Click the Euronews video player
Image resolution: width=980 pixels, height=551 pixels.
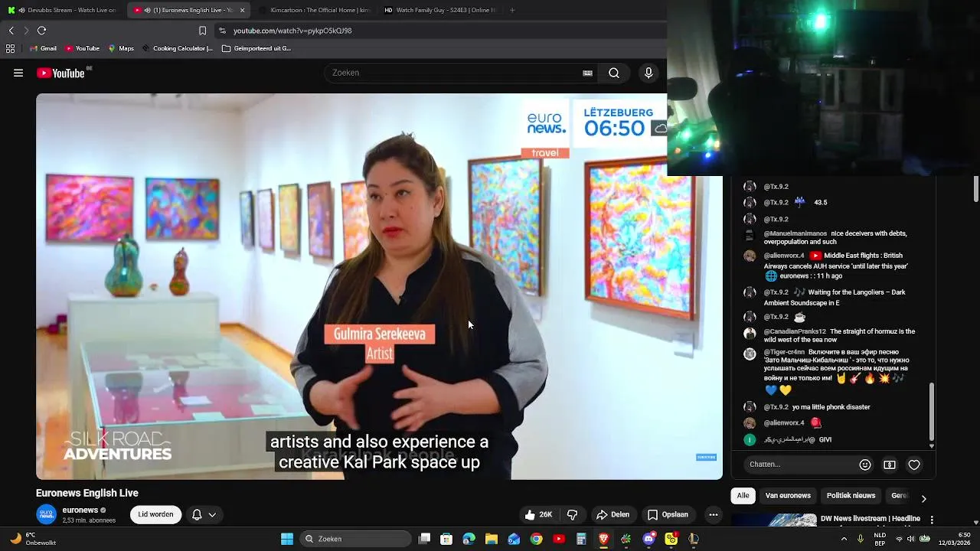(379, 286)
